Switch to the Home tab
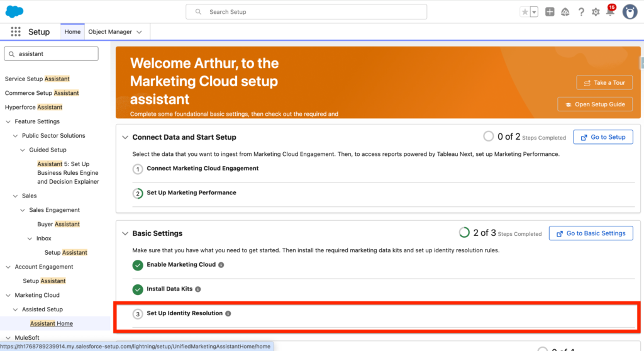Screen dimensions: 644x351 tap(72, 32)
